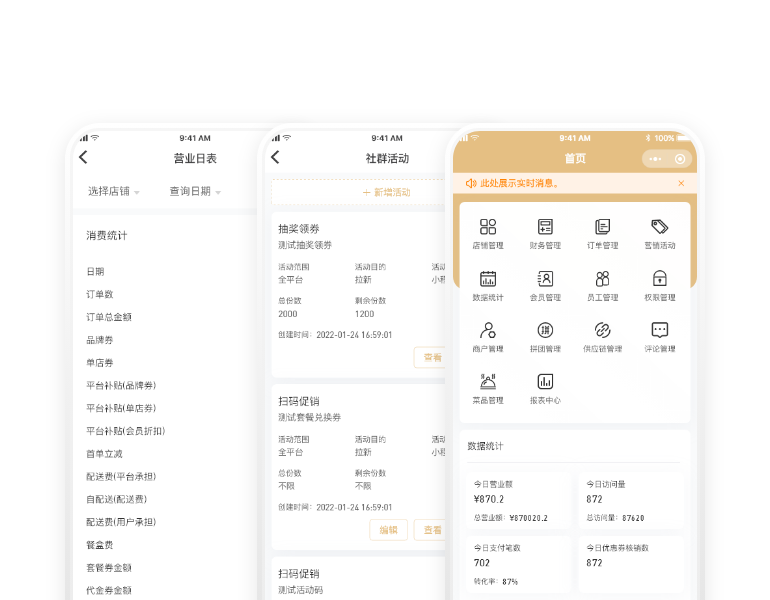Screen dimensions: 770x600
Task: Open 报表中心 report center icon
Action: click(x=545, y=382)
